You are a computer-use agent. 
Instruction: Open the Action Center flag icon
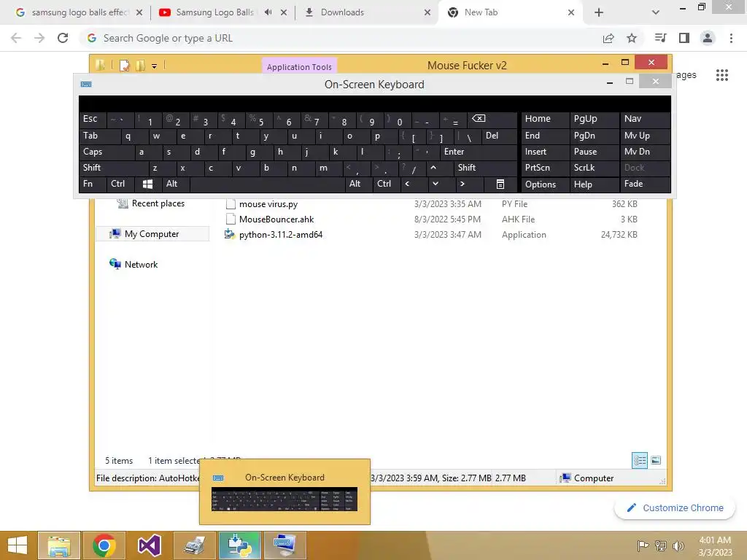point(643,545)
